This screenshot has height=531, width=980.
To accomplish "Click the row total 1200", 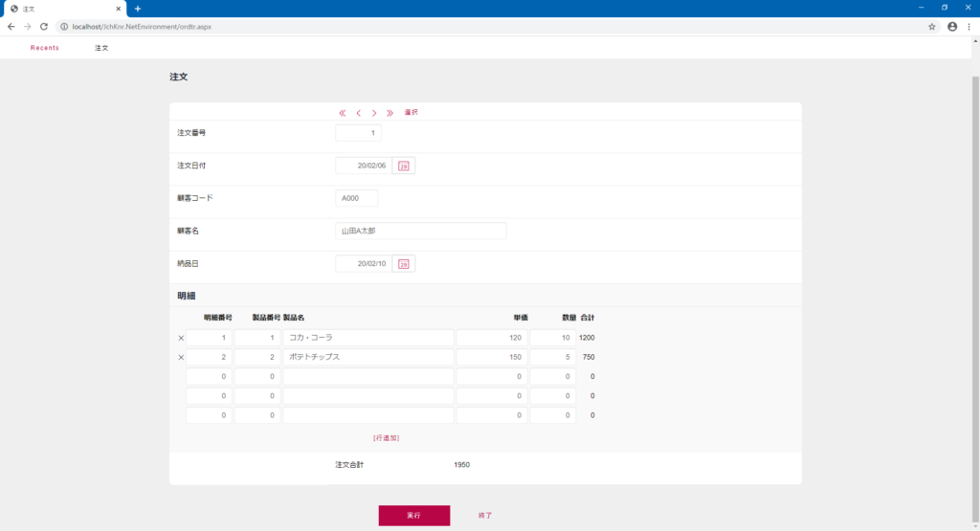I will tap(587, 338).
